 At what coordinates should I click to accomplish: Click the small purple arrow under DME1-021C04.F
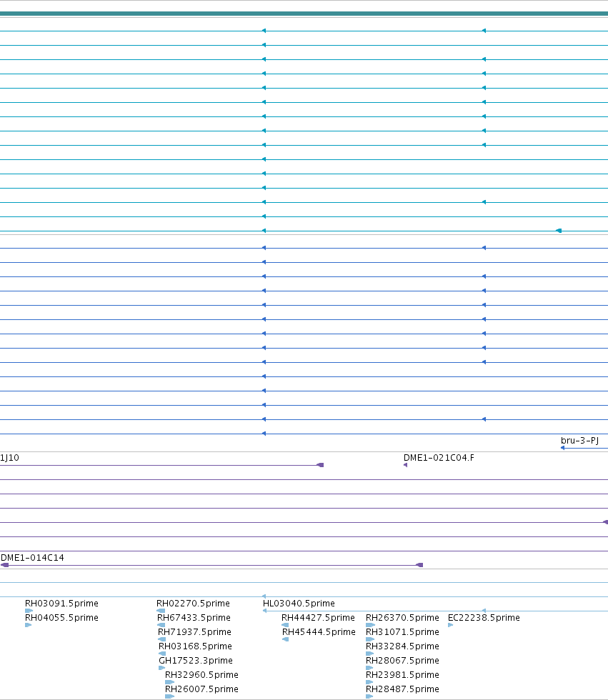[x=405, y=465]
